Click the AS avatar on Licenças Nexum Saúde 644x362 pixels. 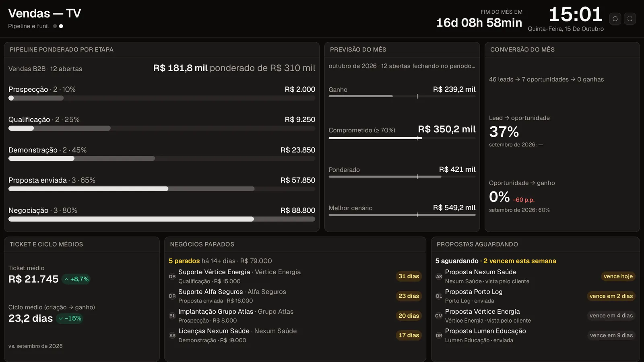pyautogui.click(x=172, y=335)
